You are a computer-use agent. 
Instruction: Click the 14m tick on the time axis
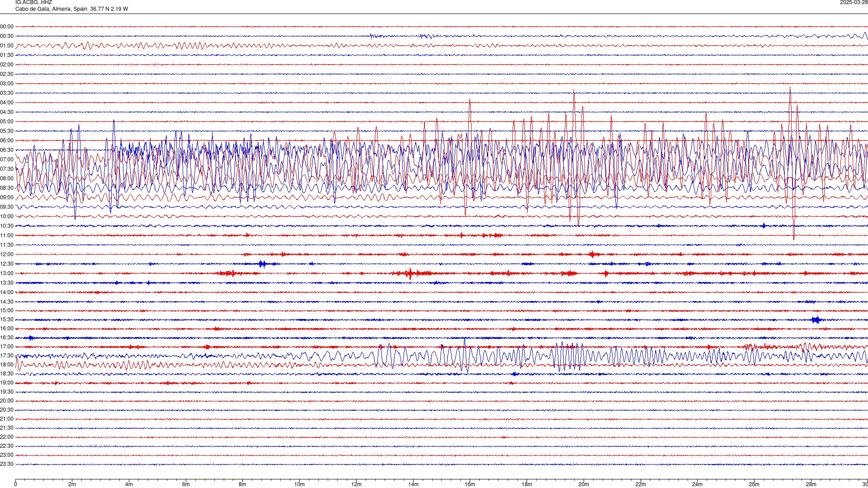point(413,484)
